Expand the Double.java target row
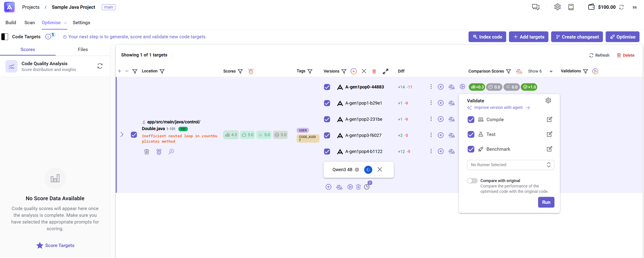This screenshot has width=644, height=258. [122, 135]
